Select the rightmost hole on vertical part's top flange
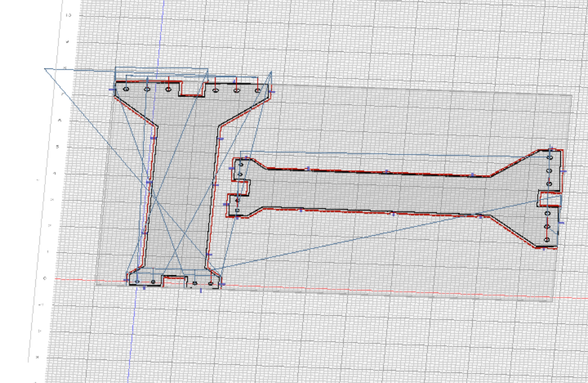The image size is (588, 383). pyautogui.click(x=257, y=90)
